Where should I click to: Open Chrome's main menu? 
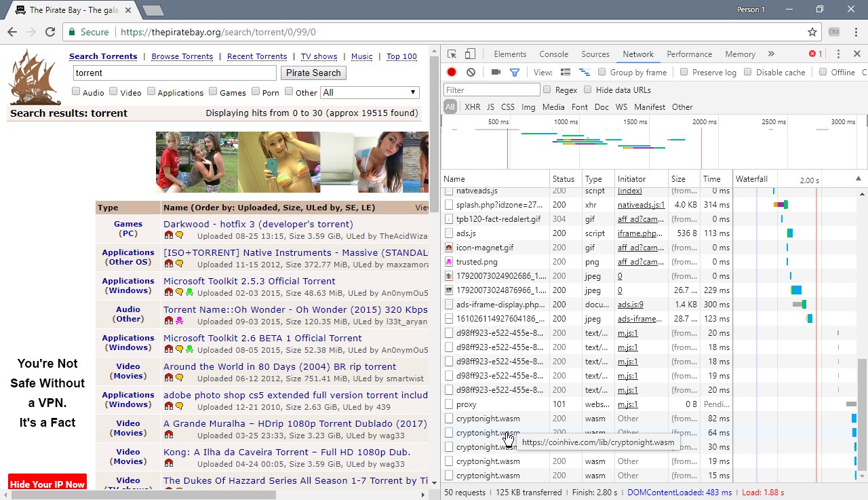[x=854, y=32]
